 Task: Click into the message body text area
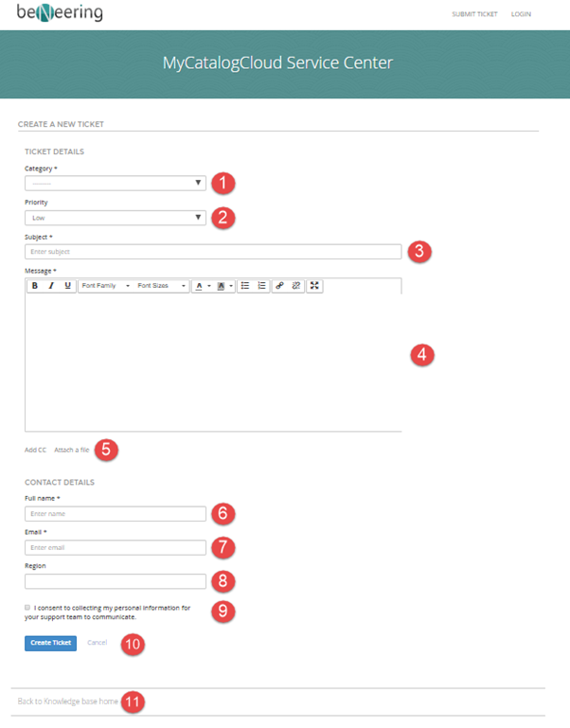(213, 363)
